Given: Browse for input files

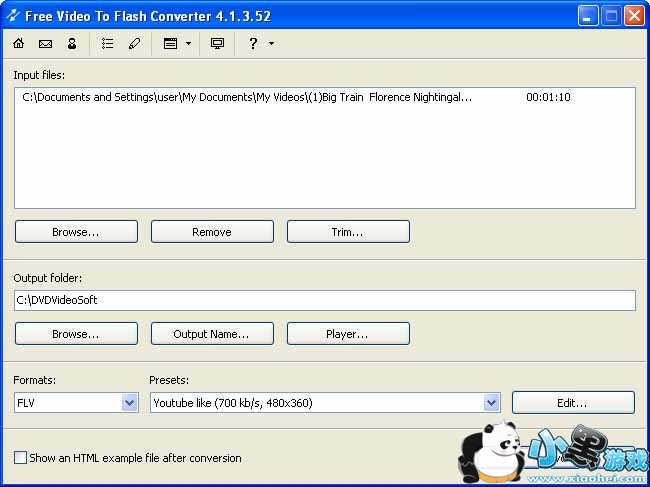Looking at the screenshot, I should (x=76, y=232).
